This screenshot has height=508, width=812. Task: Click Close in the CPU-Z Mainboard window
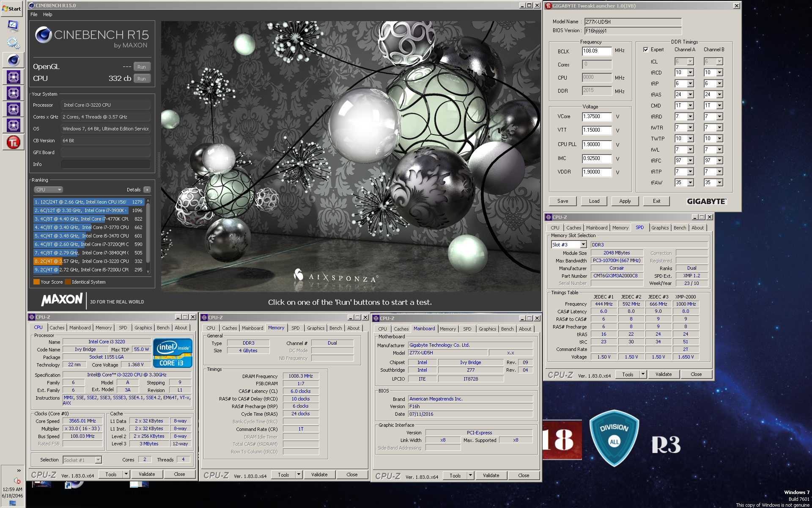click(524, 475)
